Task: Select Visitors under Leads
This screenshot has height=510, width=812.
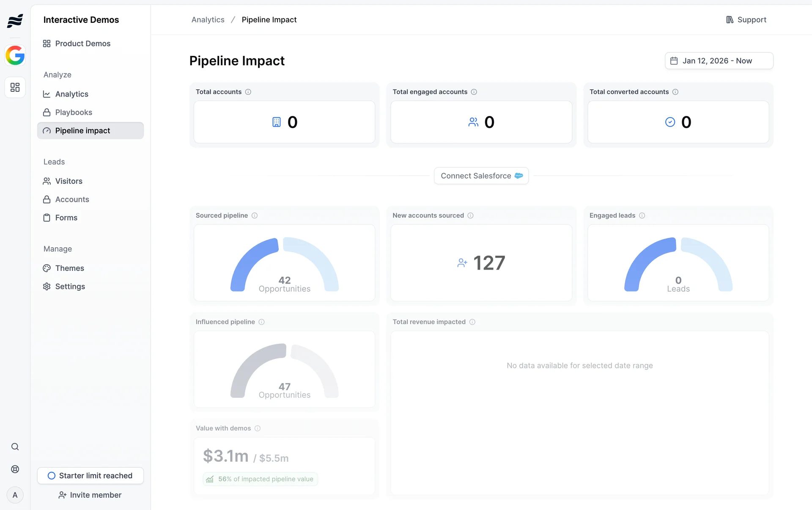Action: 69,181
